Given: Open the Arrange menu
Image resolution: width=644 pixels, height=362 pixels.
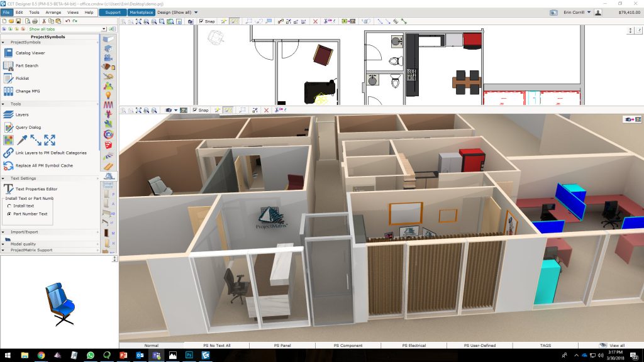Looking at the screenshot, I should click(x=53, y=12).
